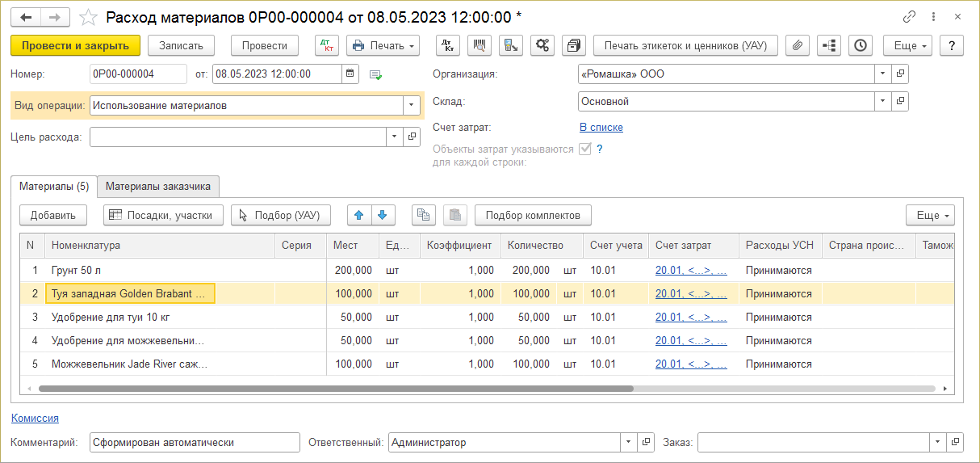Move the selected row down with the arrow
980x463 pixels.
coord(383,215)
